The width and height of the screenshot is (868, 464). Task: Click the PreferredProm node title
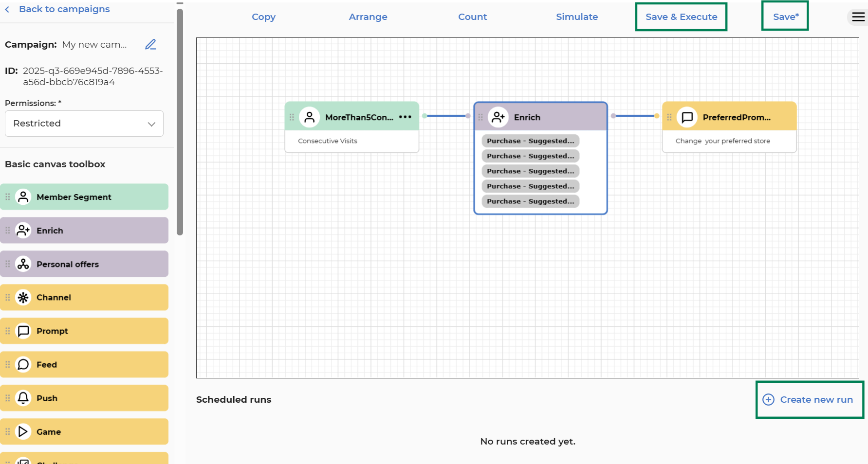click(737, 117)
